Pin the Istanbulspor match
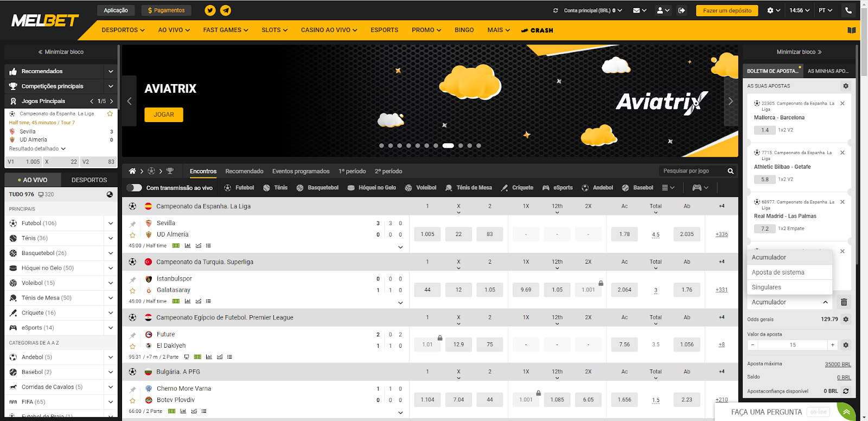The height and width of the screenshot is (421, 868). (x=132, y=279)
